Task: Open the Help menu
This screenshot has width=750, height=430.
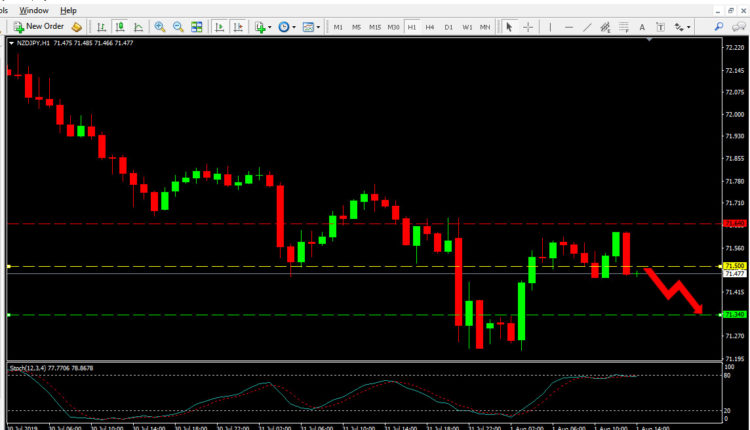Action: [x=68, y=10]
